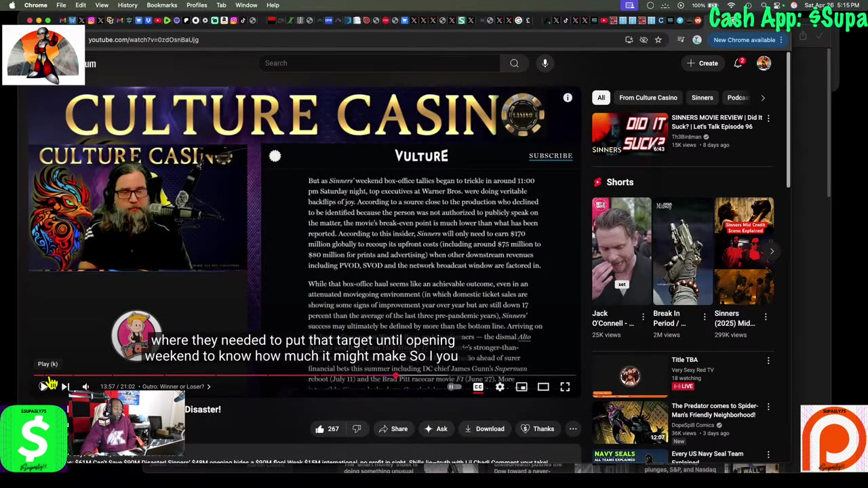
Task: Click the Create button
Action: (x=702, y=63)
